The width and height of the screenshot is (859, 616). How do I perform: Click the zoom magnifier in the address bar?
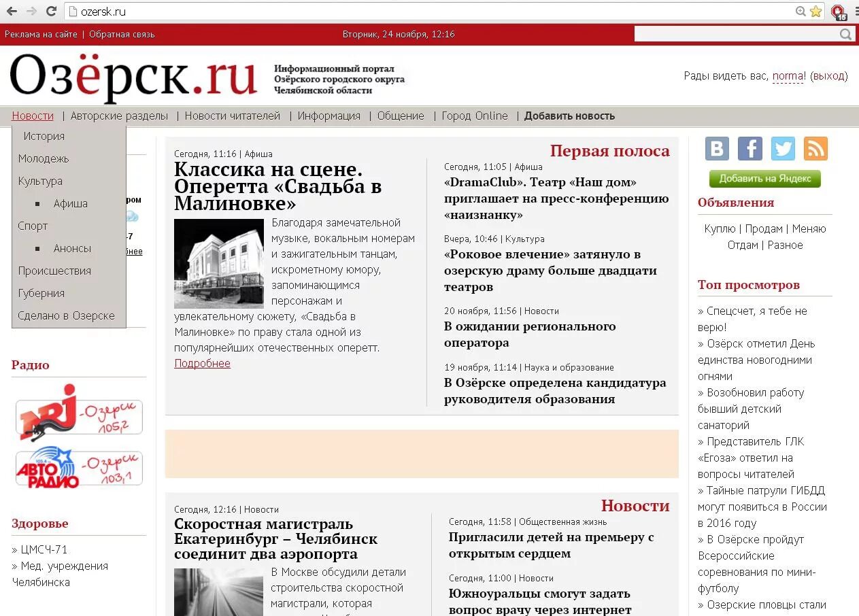pyautogui.click(x=801, y=11)
